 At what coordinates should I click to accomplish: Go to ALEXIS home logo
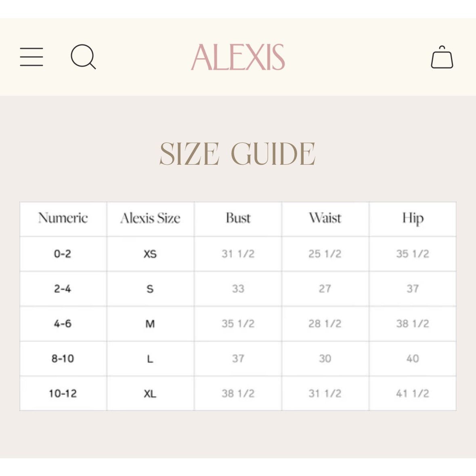click(x=238, y=57)
